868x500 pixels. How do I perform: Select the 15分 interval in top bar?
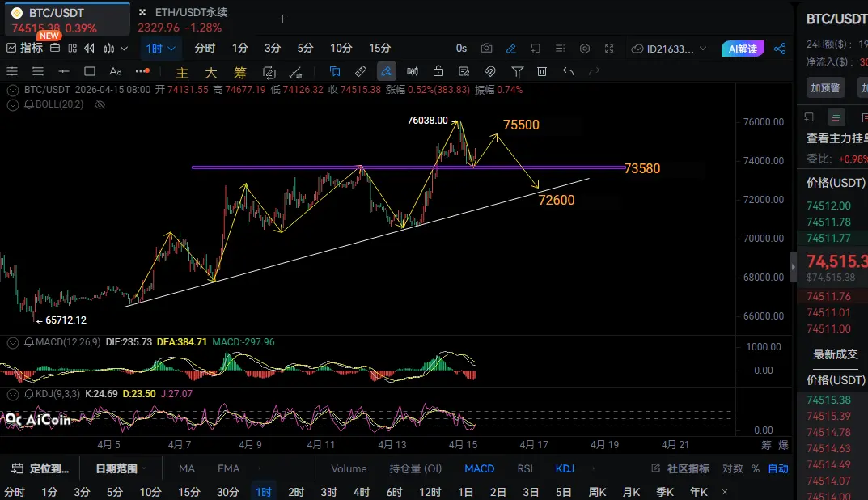pyautogui.click(x=379, y=49)
